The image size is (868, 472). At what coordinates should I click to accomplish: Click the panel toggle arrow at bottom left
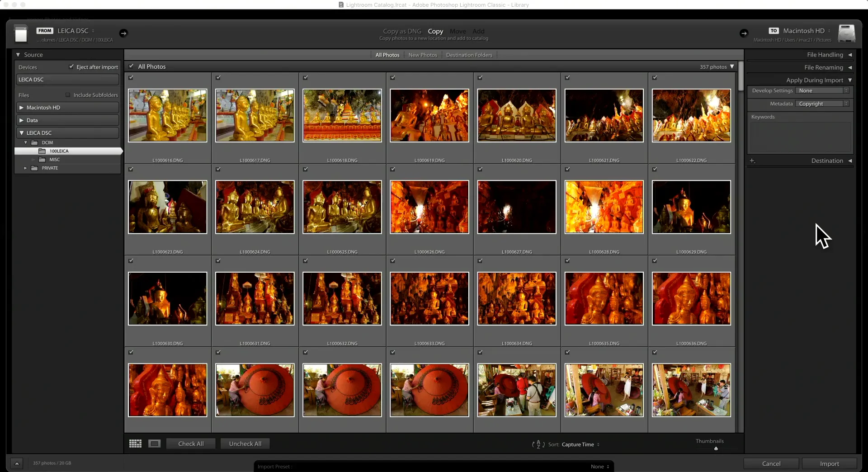(17, 463)
